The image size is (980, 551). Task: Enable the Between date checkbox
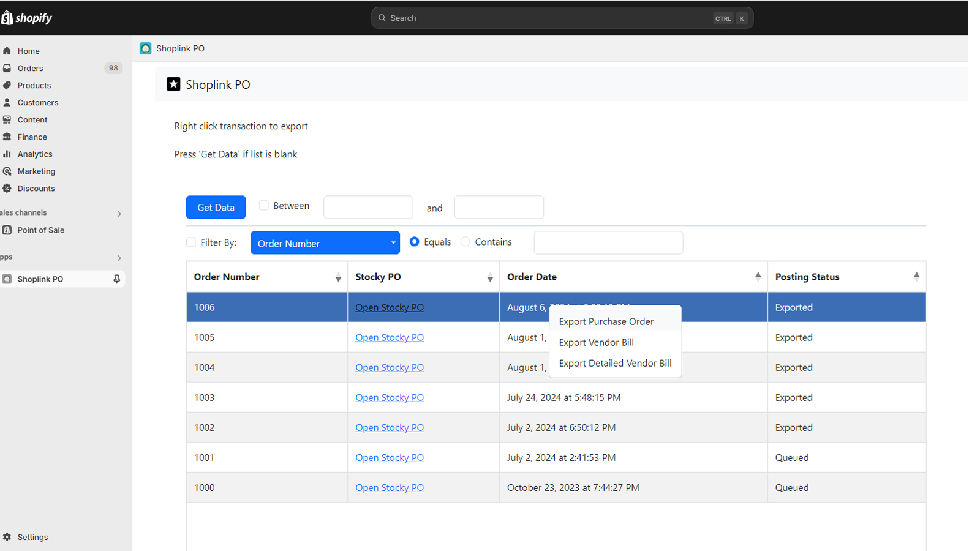tap(264, 205)
